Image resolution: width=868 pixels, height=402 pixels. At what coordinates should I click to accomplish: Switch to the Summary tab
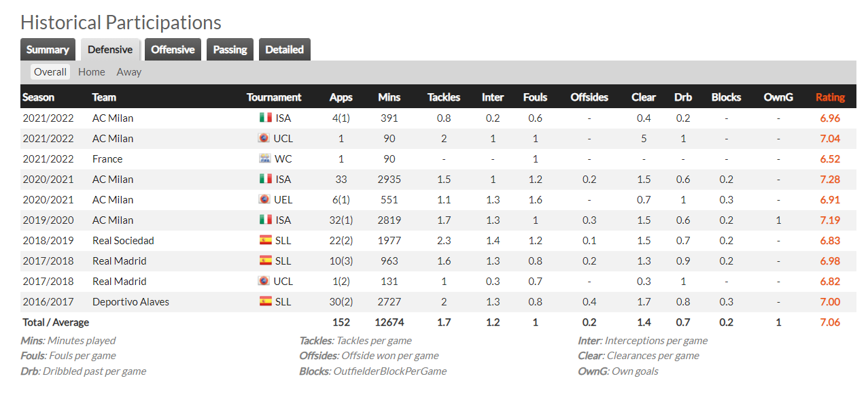coord(48,50)
